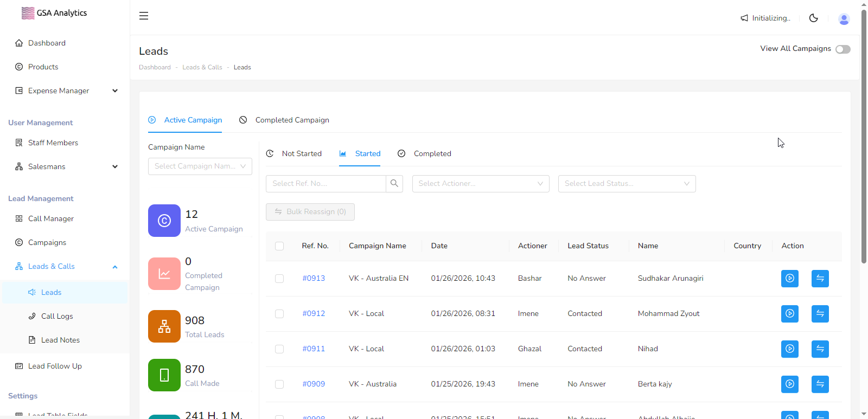The image size is (868, 419).
Task: Open the user profile avatar
Action: click(x=844, y=19)
